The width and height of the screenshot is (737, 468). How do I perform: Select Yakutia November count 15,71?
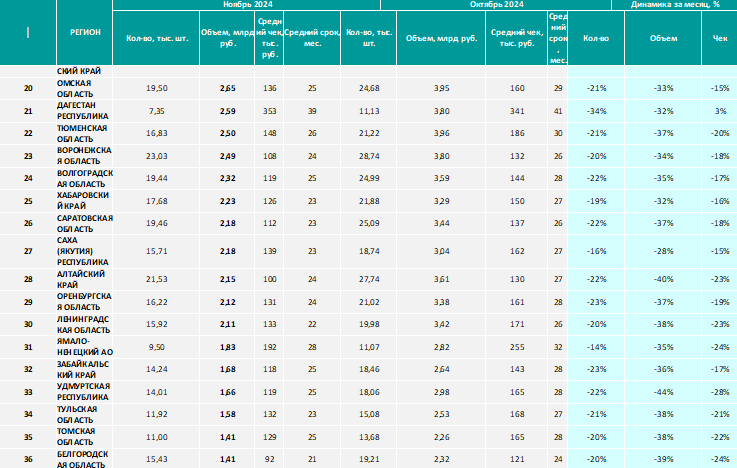point(157,251)
